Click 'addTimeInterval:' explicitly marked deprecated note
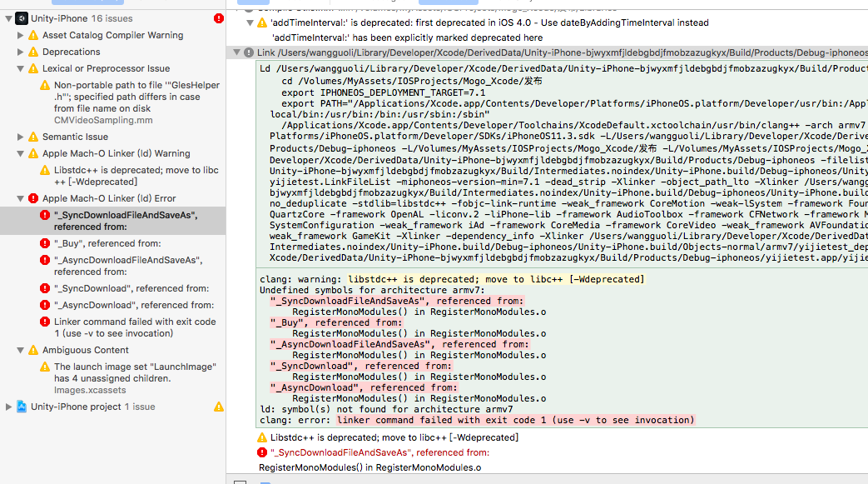This screenshot has width=868, height=484. [408, 37]
